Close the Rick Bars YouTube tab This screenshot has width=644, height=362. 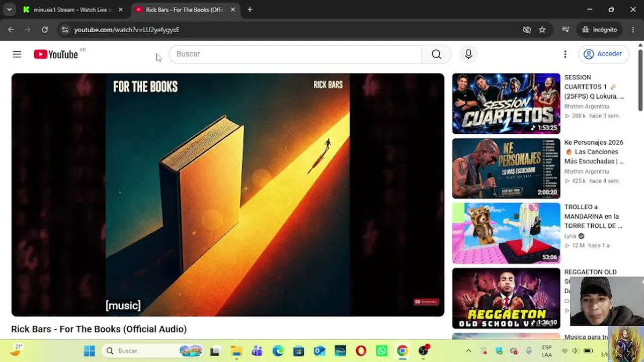(x=232, y=10)
